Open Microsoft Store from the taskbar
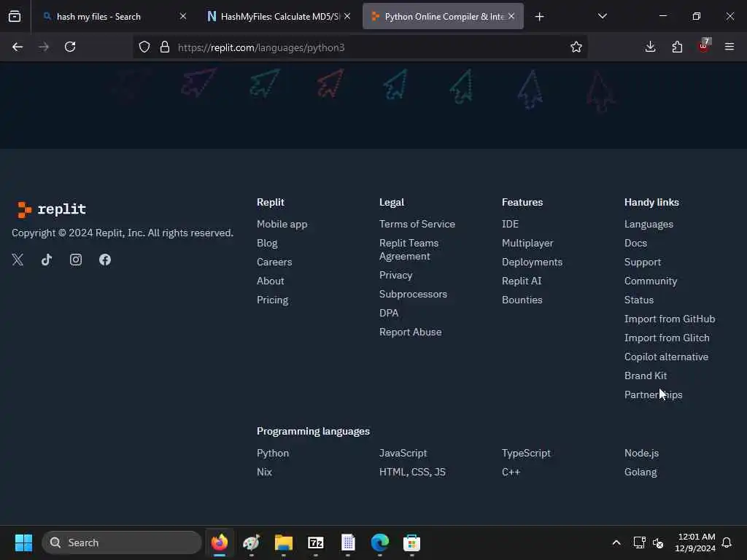 (x=411, y=542)
